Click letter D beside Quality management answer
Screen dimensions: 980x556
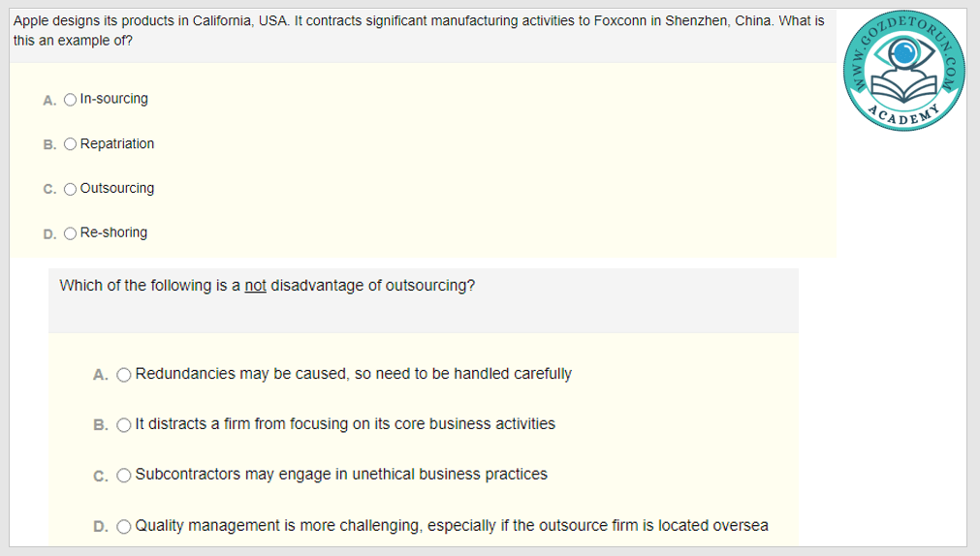point(101,527)
